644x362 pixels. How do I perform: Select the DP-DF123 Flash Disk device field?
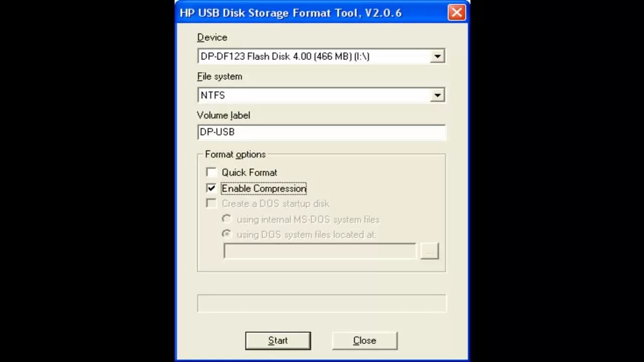(x=321, y=56)
